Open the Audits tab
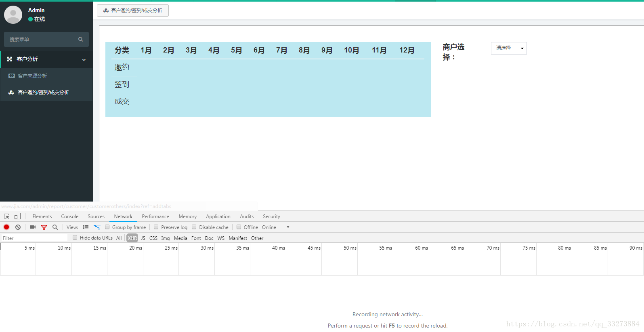Screen dimensions: 644x332 click(247, 216)
